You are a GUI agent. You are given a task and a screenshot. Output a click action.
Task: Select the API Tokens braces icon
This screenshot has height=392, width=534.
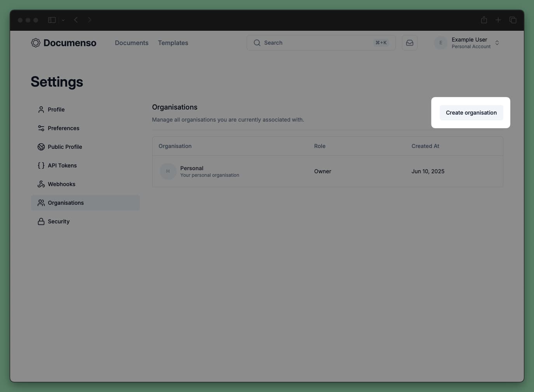pyautogui.click(x=41, y=165)
